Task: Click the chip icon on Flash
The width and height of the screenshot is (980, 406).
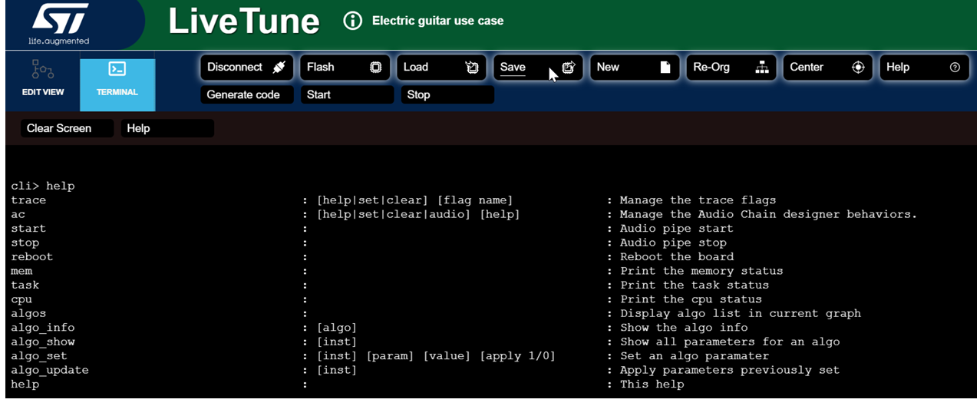Action: coord(376,68)
